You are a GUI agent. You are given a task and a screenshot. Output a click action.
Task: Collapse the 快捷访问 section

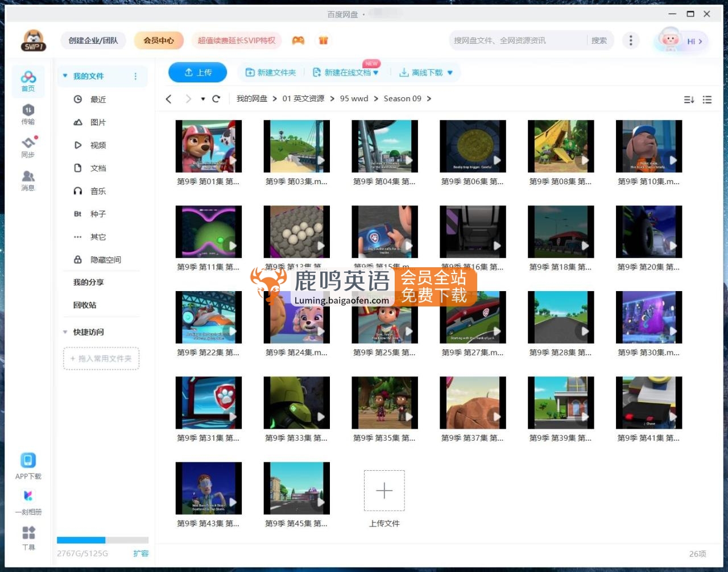pyautogui.click(x=65, y=332)
